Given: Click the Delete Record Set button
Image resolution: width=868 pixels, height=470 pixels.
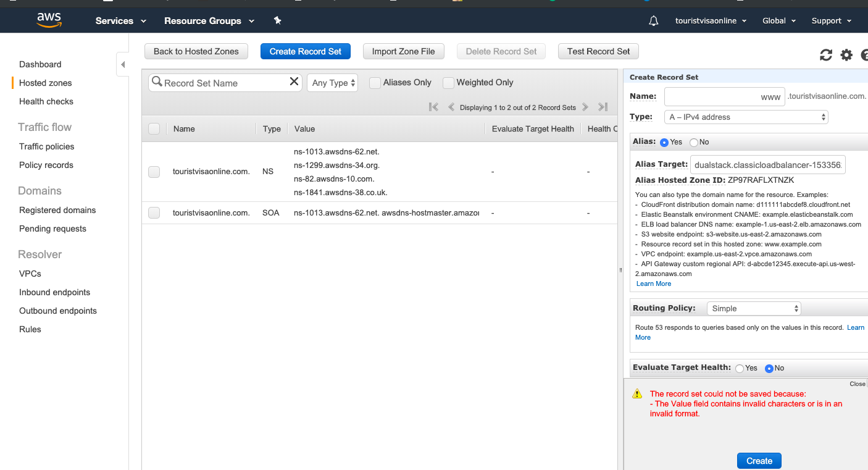Looking at the screenshot, I should pyautogui.click(x=501, y=51).
